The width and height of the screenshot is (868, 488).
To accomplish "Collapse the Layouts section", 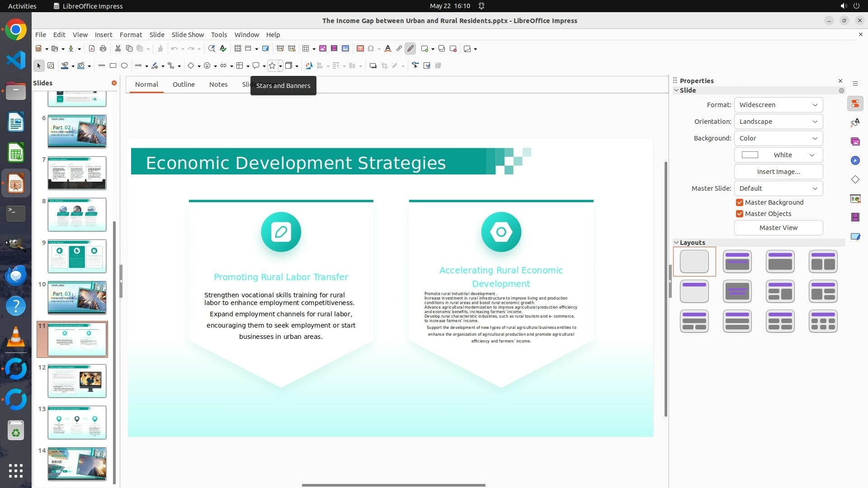I will [677, 243].
